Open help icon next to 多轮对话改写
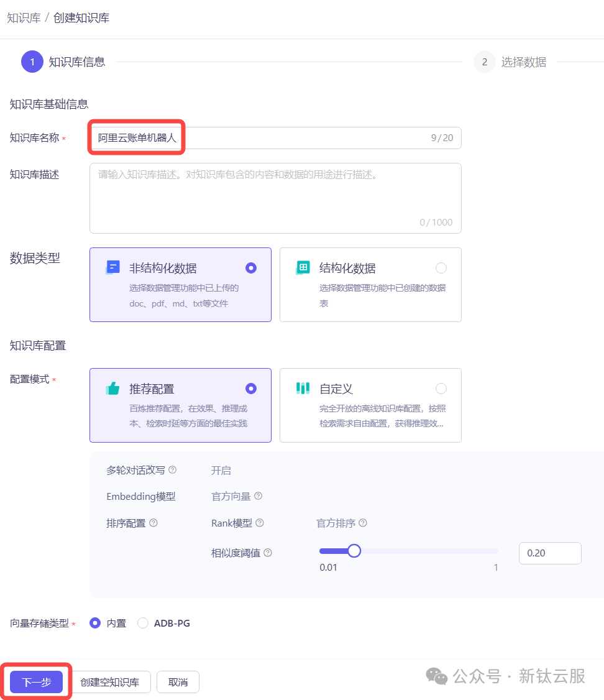The width and height of the screenshot is (604, 700). pyautogui.click(x=173, y=469)
